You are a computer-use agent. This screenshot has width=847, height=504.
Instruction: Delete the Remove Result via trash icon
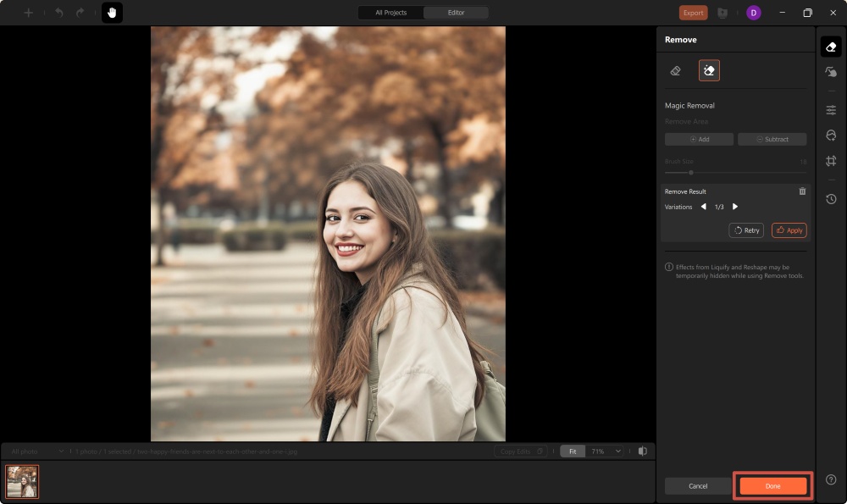(x=803, y=191)
